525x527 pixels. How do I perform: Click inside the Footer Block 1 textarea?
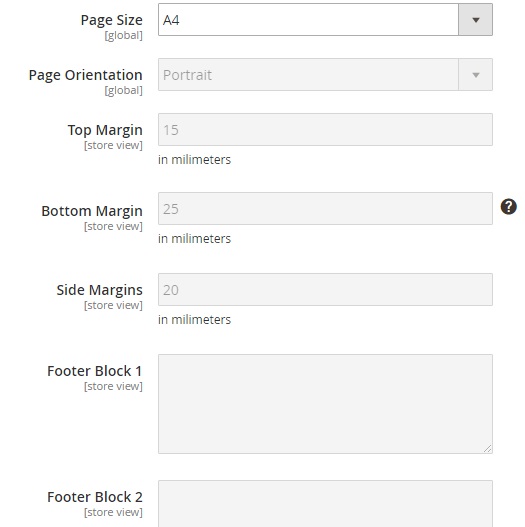(x=325, y=404)
